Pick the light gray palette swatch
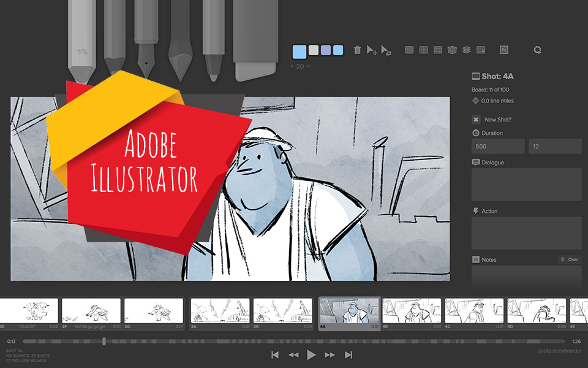The width and height of the screenshot is (588, 368). click(x=314, y=50)
